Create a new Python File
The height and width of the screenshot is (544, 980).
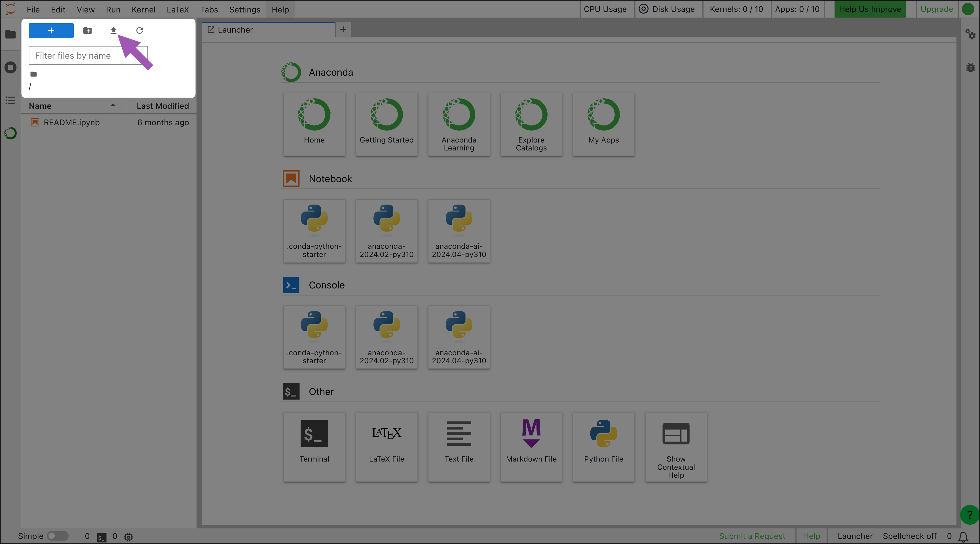[603, 447]
